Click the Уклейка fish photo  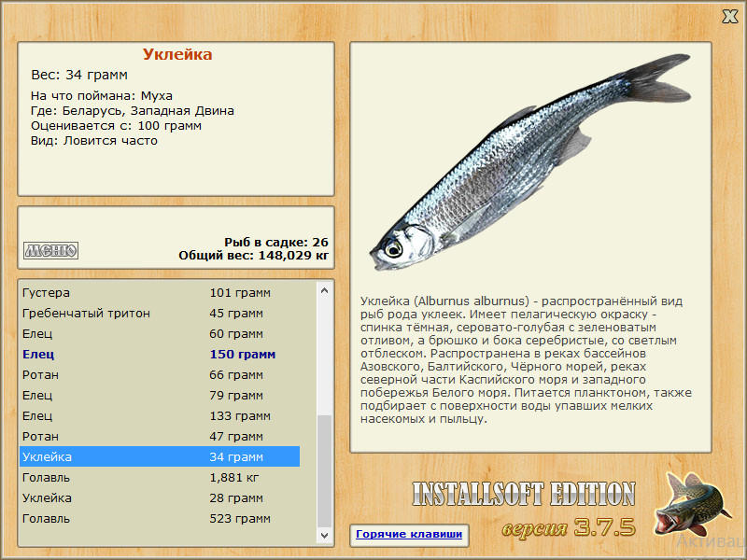(x=529, y=161)
